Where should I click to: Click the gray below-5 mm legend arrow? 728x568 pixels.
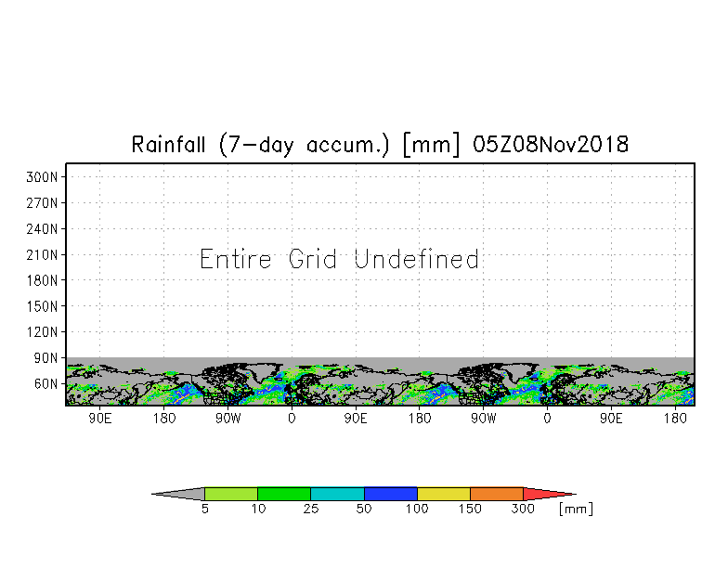[x=178, y=494]
